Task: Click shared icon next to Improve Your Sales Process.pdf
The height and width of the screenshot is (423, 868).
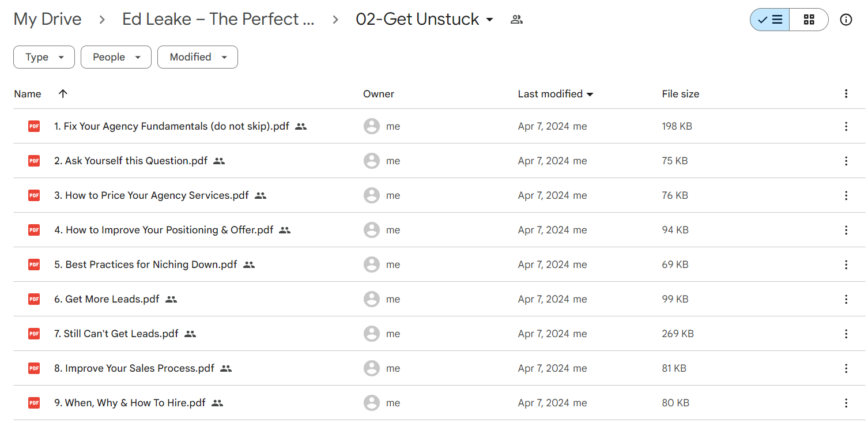Action: [226, 368]
